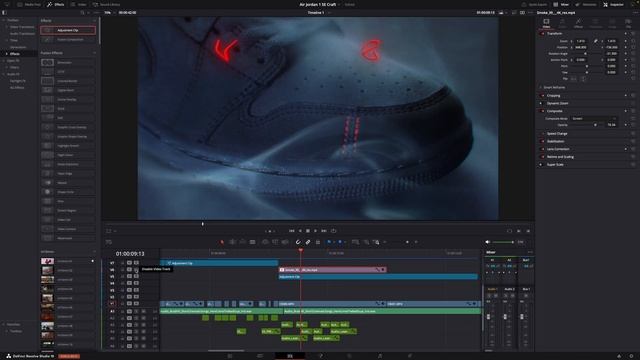
Task: Open the Color page icon
Action: (350, 356)
